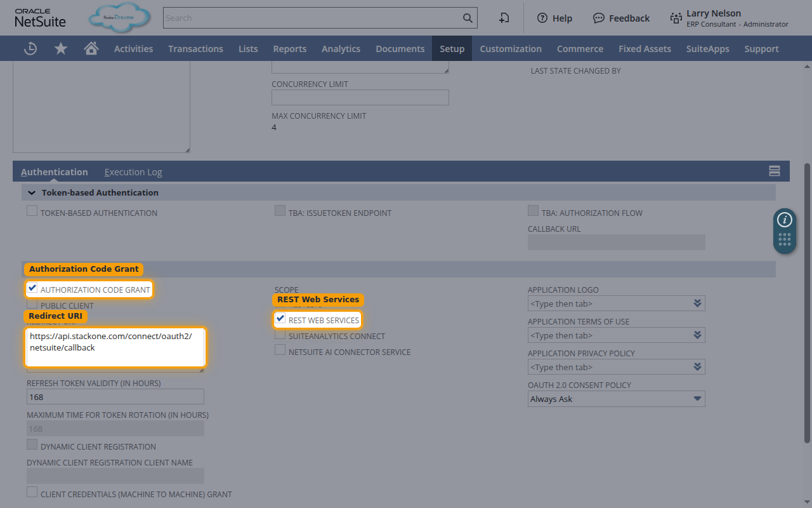Expand the Application Terms of Use dropdown arrows

tap(698, 335)
